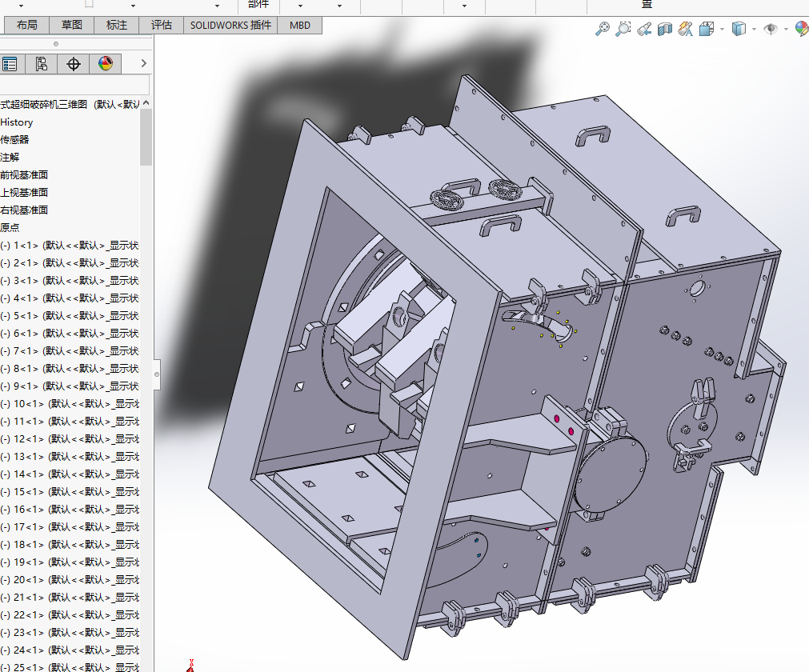Open the SOLIDWORKS 插件 tab

(230, 25)
